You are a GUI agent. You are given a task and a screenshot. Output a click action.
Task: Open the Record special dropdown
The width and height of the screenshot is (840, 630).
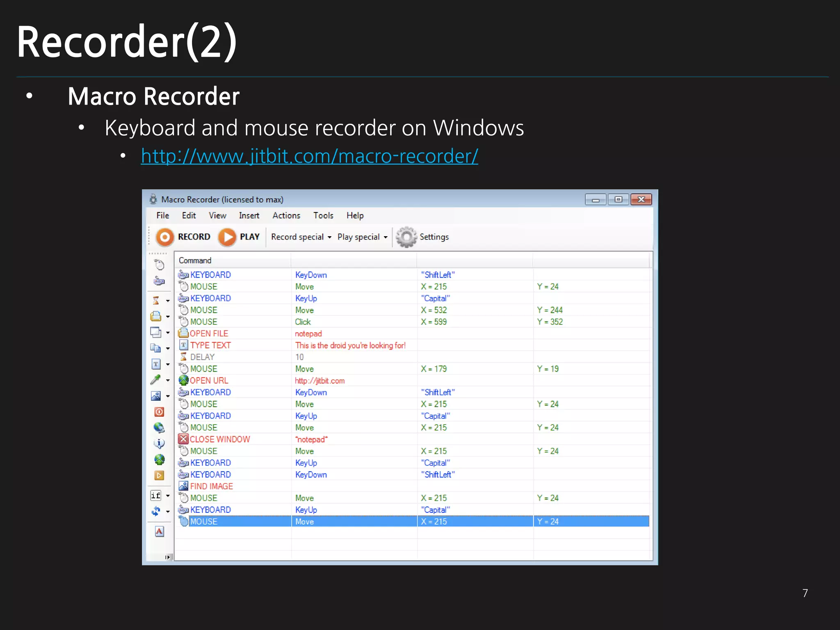pos(301,237)
